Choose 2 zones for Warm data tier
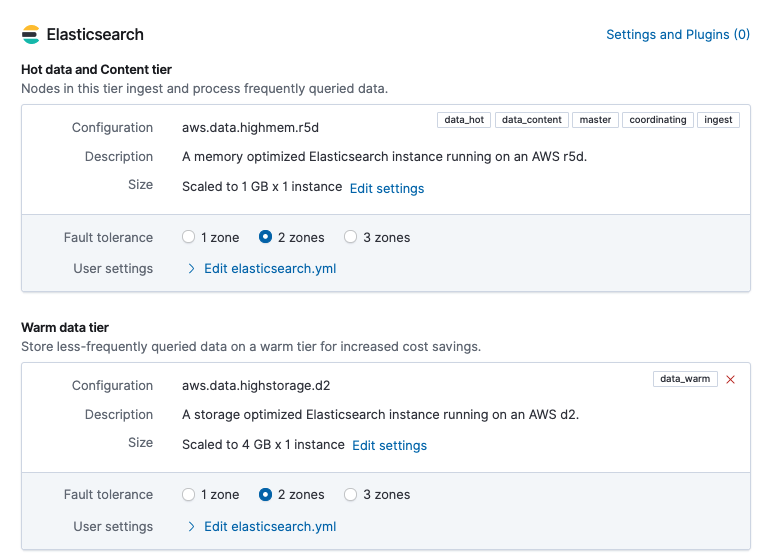Image resolution: width=763 pixels, height=560 pixels. pyautogui.click(x=265, y=495)
